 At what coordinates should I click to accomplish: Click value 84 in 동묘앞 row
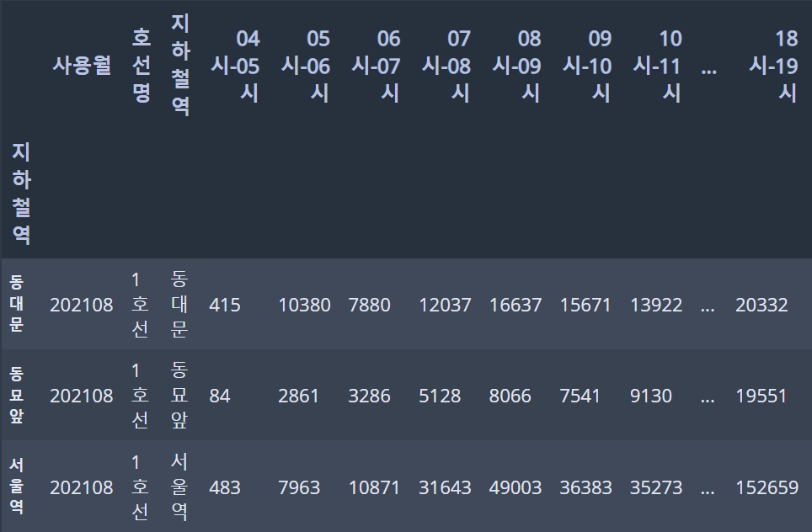point(220,396)
